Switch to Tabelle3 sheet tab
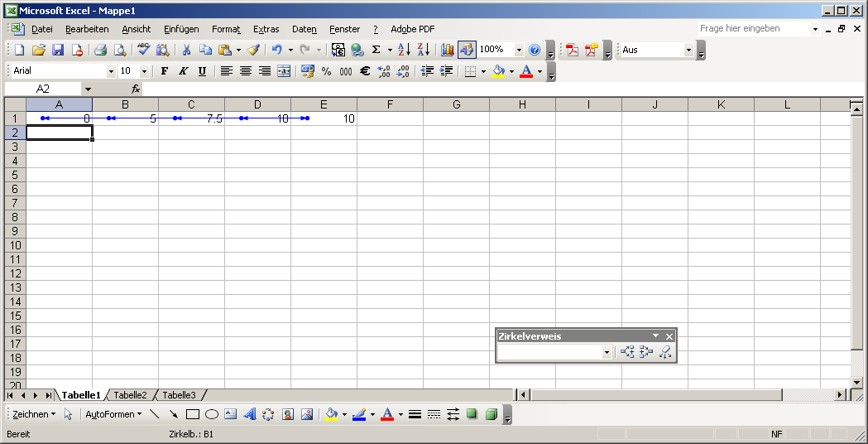 [x=179, y=395]
